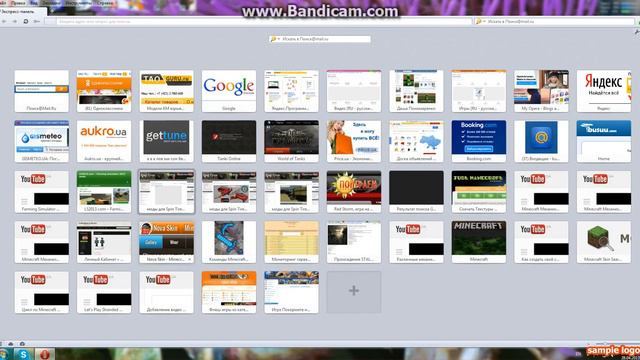
Task: Open the Minecraft Skin Search thumbnail
Action: pyautogui.click(x=604, y=242)
